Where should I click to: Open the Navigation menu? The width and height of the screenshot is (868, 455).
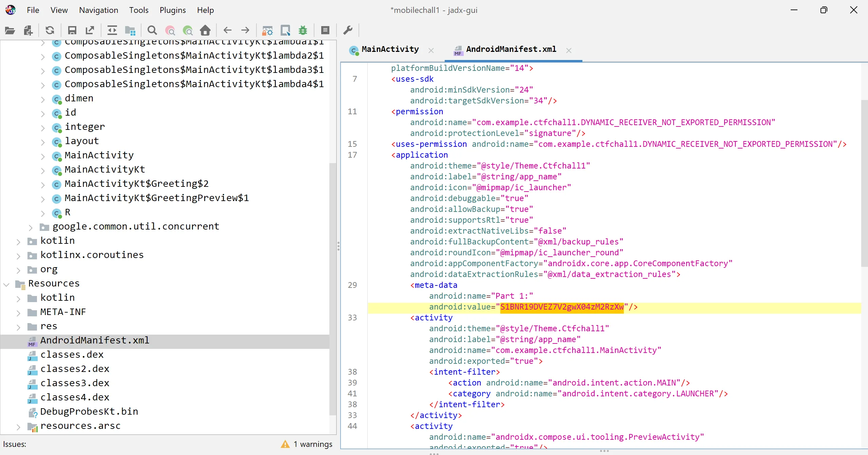tap(98, 10)
